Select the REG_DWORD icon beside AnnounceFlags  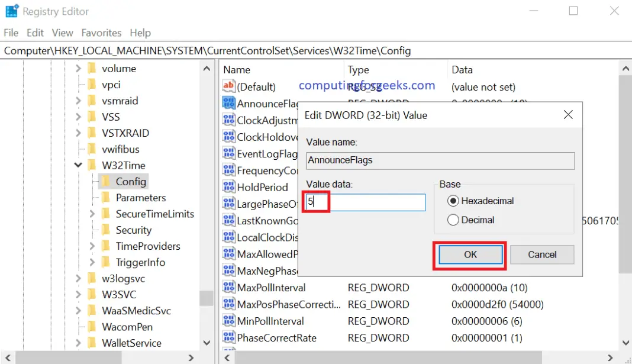click(228, 103)
